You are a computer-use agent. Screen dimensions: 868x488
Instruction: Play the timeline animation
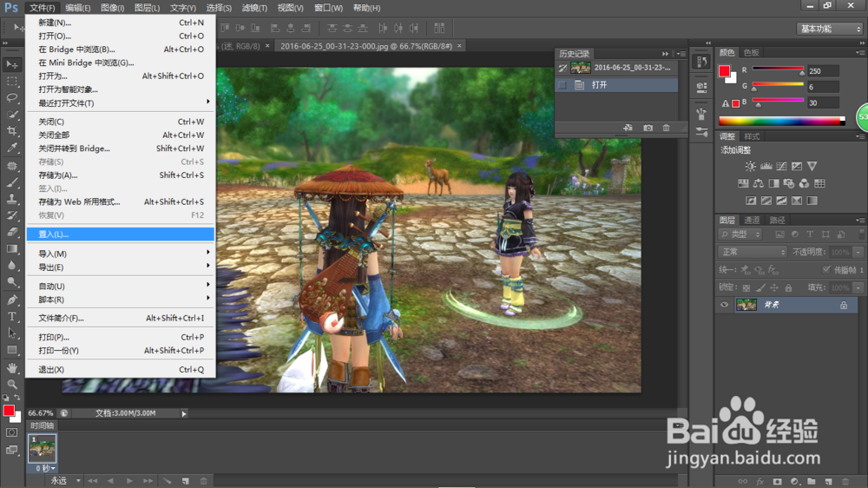[129, 481]
